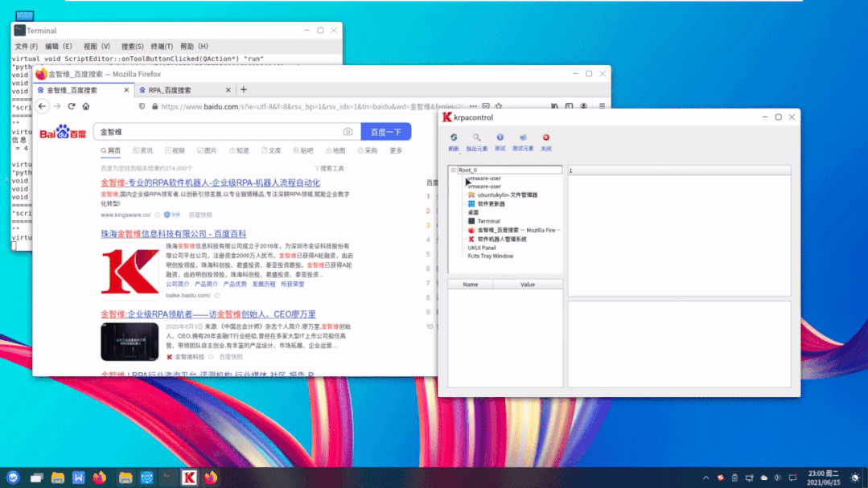Click the red K logo thumbnail
This screenshot has width=868, height=488.
[x=130, y=271]
